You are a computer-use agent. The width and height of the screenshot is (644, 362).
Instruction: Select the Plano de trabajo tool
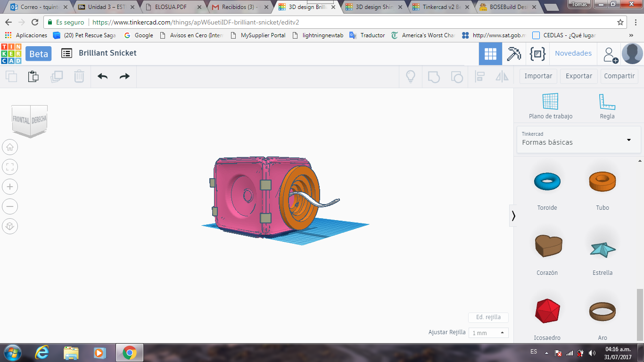550,106
